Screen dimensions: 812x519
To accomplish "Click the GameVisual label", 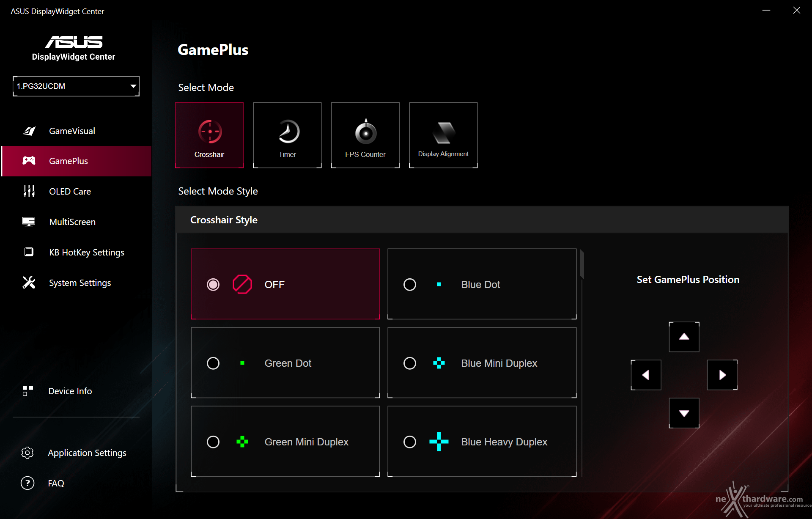I will point(72,131).
